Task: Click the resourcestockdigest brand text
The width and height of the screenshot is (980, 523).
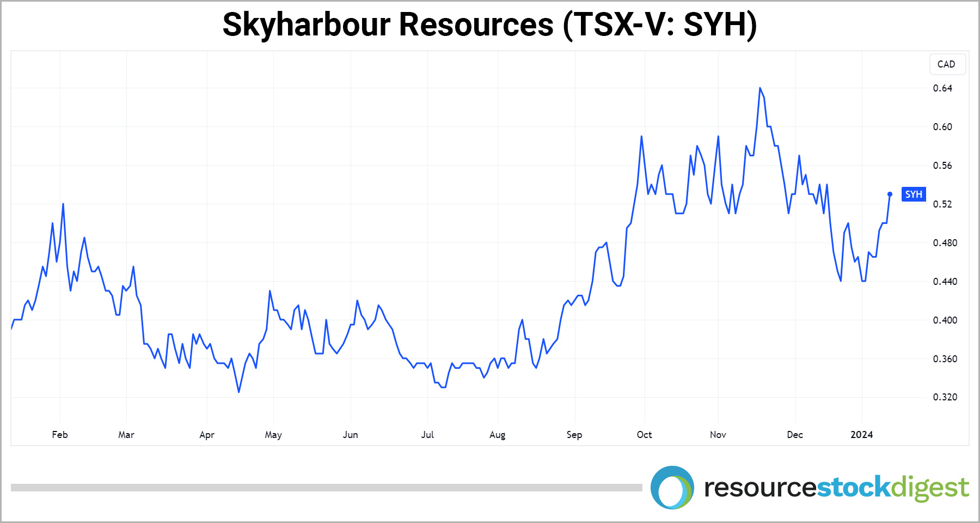Action: 836,488
